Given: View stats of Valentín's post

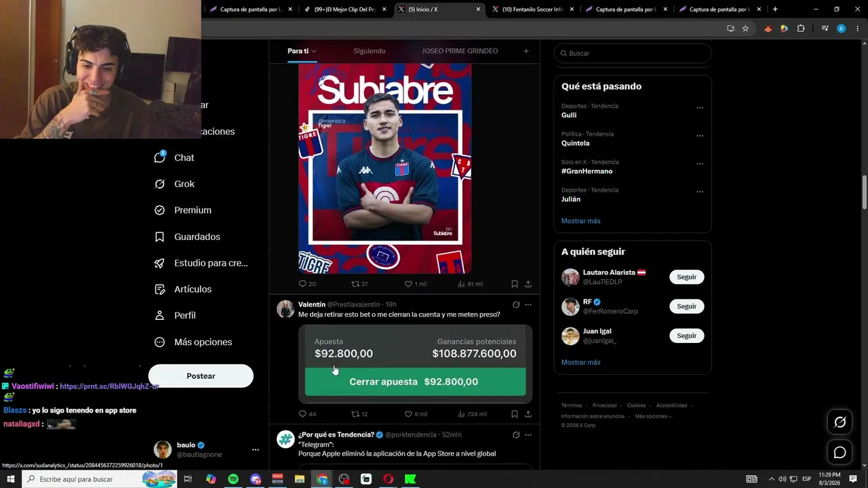Looking at the screenshot, I should click(x=472, y=414).
